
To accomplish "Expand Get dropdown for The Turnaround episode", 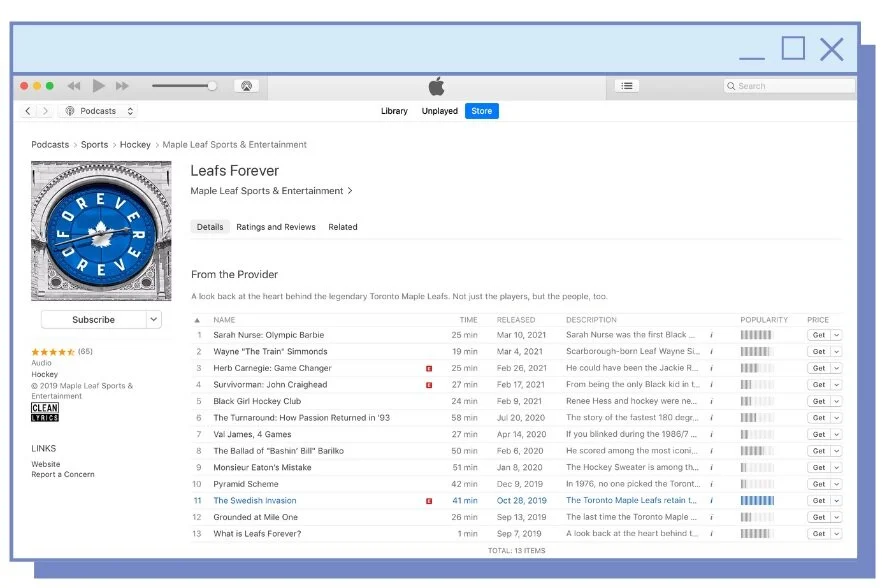I will pos(836,418).
